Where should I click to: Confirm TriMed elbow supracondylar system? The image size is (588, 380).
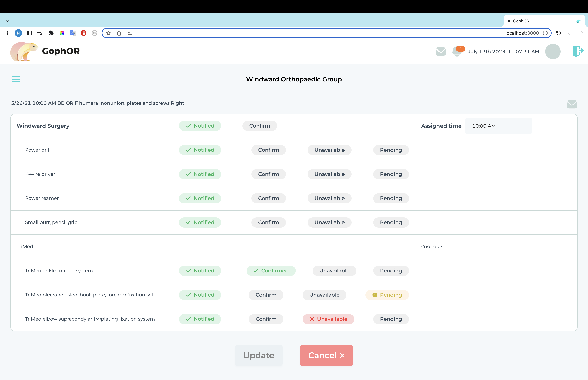[x=266, y=319]
